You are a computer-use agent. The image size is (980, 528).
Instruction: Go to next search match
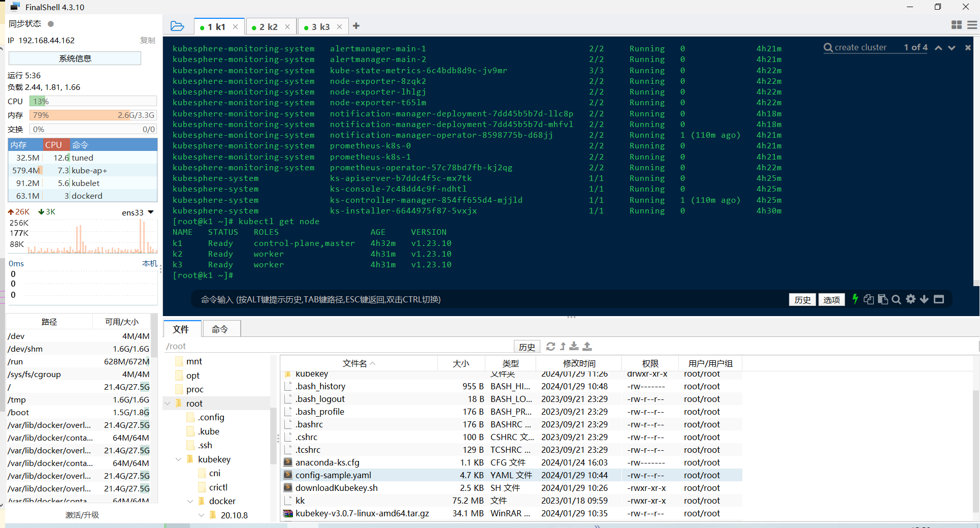(952, 48)
